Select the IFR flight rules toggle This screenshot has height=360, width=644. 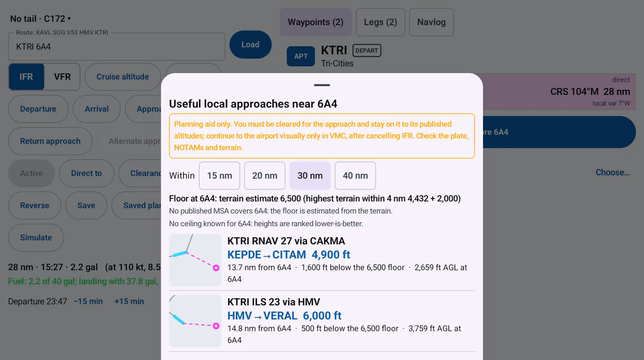click(x=27, y=77)
